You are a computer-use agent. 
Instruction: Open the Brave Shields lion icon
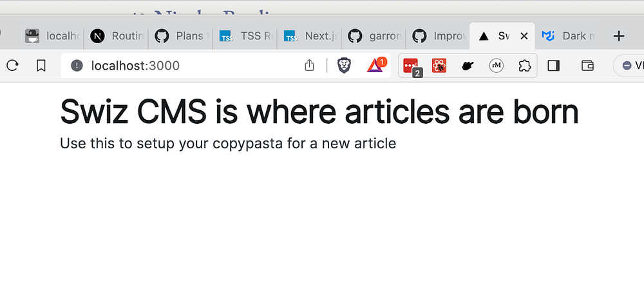(344, 65)
